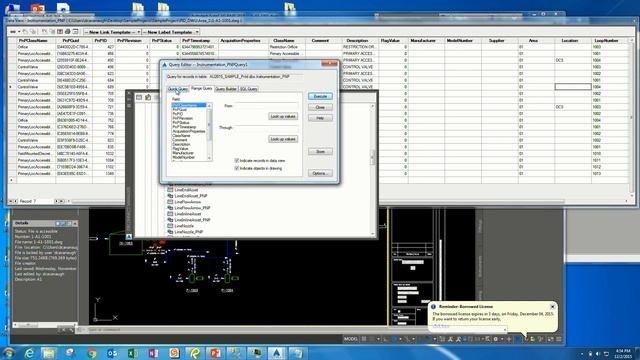Open Excel from the taskbar
Viewport: 640px width, 360px height.
pos(133,353)
